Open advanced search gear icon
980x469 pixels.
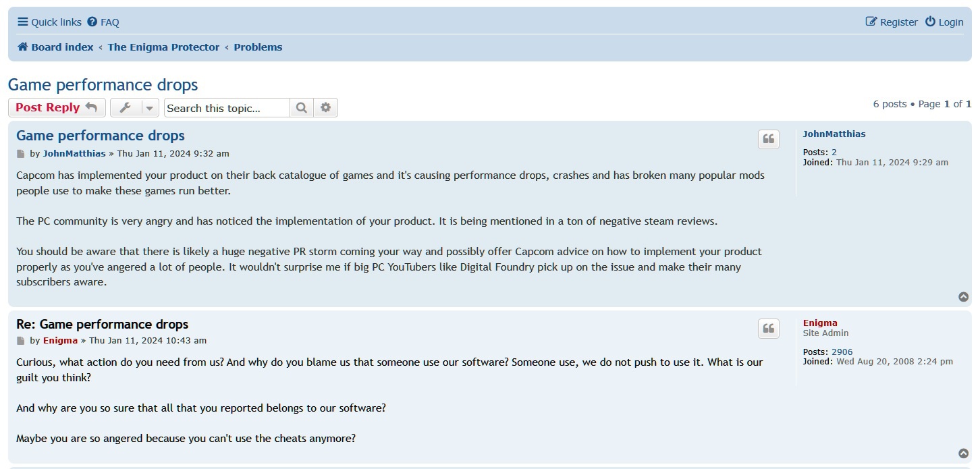coord(326,108)
